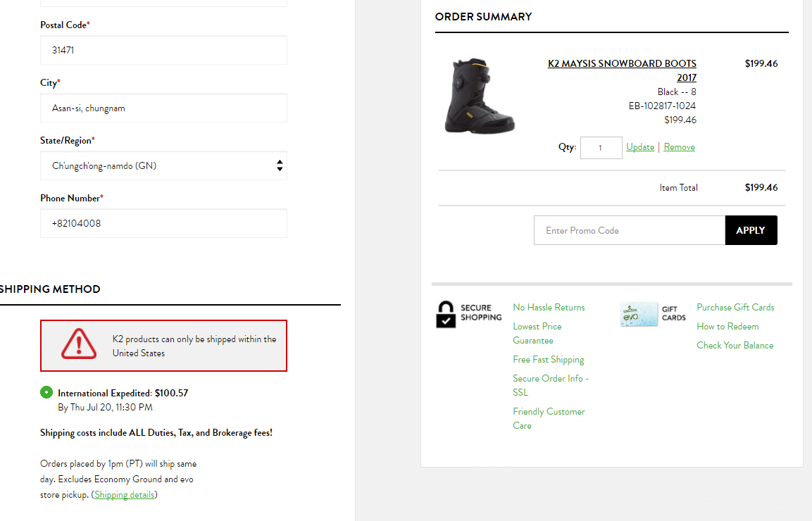Open the Check Your Balance link
The image size is (812, 521).
tap(735, 346)
